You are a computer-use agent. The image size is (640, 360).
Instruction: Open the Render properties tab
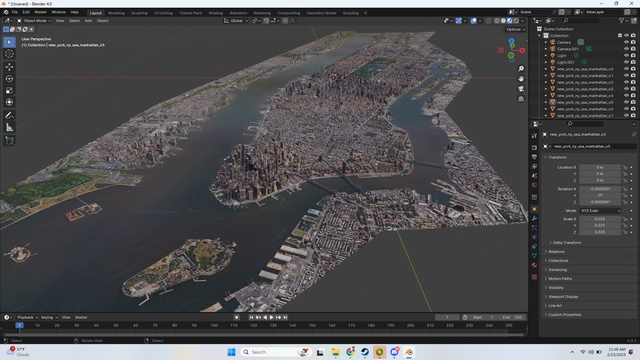point(534,147)
